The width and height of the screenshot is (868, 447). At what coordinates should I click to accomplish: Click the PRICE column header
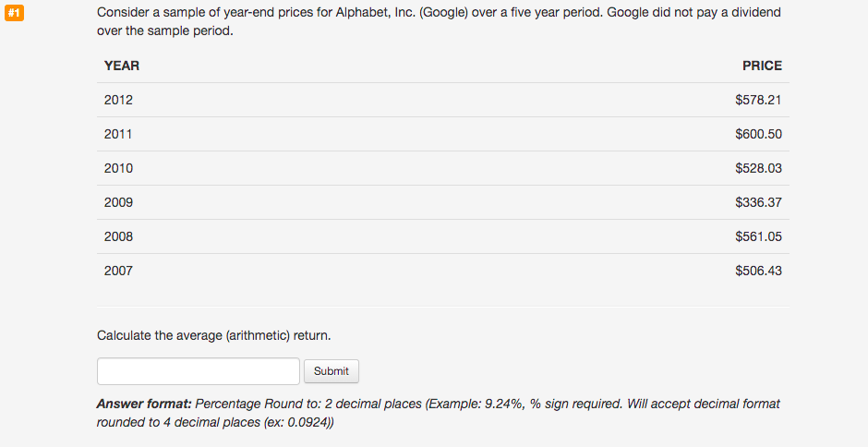click(762, 66)
